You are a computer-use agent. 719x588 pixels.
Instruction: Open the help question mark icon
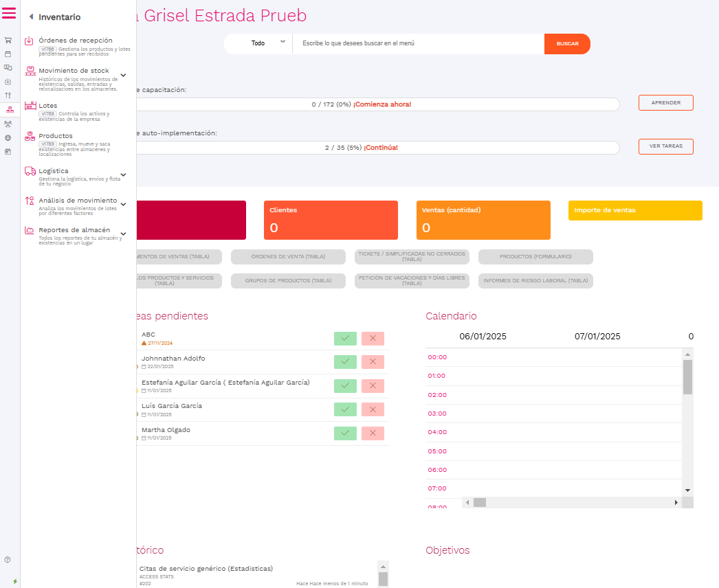pos(8,560)
